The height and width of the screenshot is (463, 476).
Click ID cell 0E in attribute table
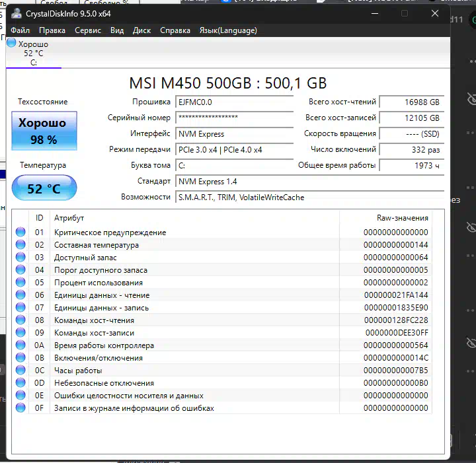pos(39,396)
